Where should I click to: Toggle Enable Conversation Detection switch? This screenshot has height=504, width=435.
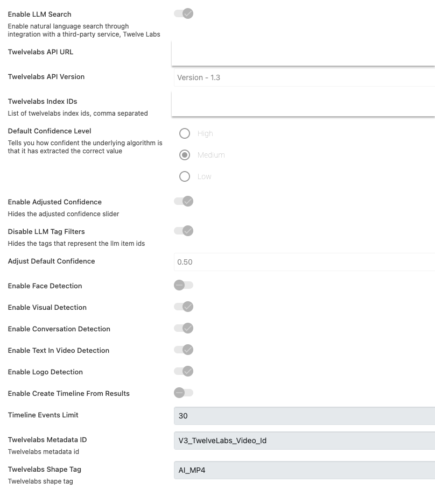click(x=184, y=328)
